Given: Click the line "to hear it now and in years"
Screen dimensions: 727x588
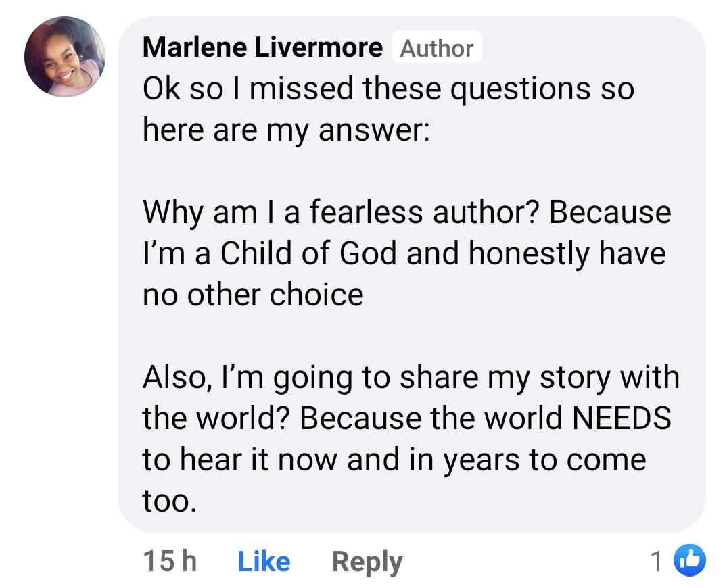Looking at the screenshot, I should point(331,460).
